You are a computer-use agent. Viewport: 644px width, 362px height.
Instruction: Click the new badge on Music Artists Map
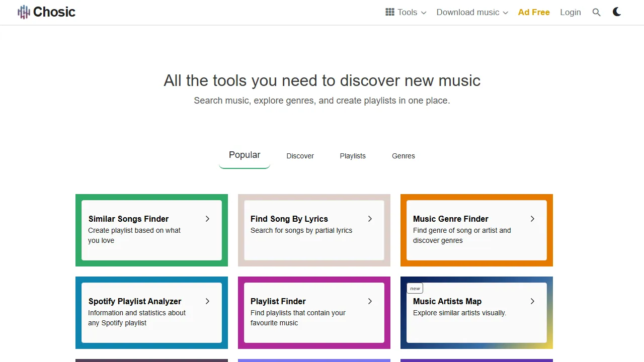click(415, 288)
